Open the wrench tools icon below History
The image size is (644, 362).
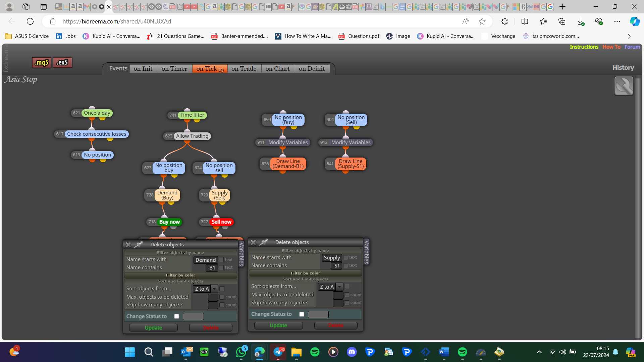point(624,86)
